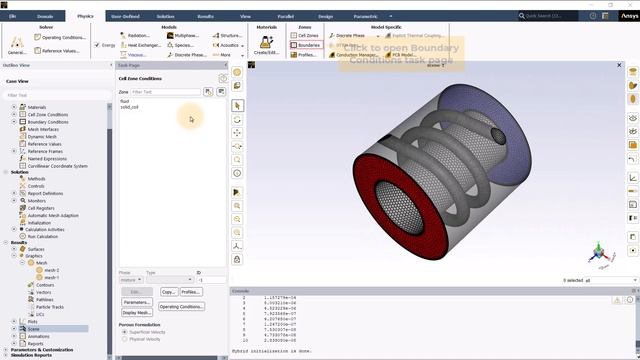The width and height of the screenshot is (640, 360).
Task: Open the Type dropdown
Action: [169, 280]
